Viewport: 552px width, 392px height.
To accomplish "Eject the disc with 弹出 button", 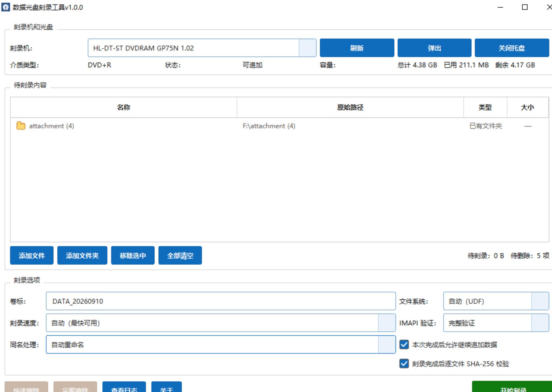I will pyautogui.click(x=434, y=48).
